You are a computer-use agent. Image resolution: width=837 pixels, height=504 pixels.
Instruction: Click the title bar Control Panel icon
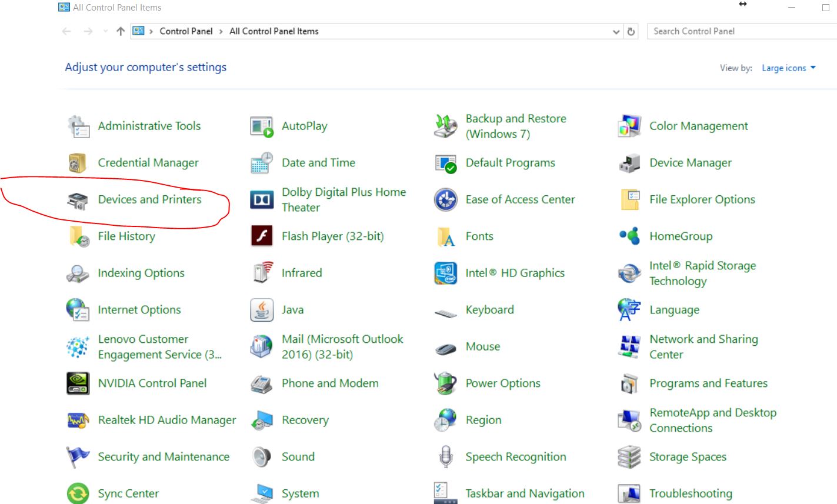[64, 7]
